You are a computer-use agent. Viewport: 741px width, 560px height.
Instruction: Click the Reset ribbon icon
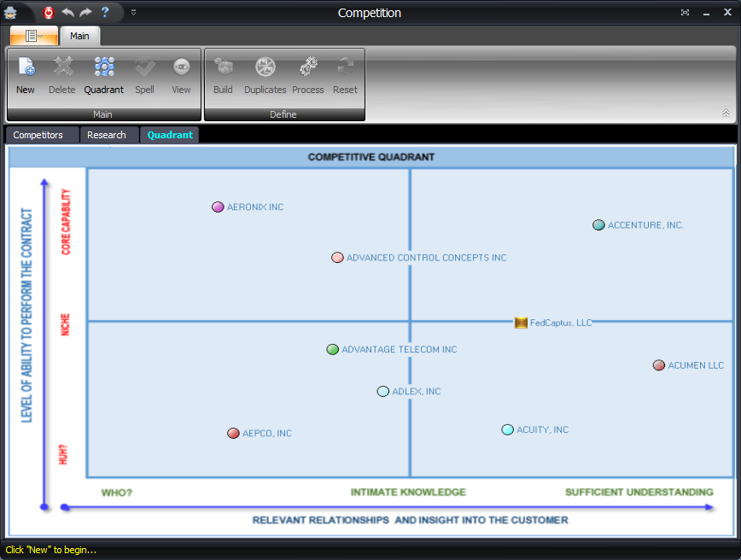(x=346, y=67)
